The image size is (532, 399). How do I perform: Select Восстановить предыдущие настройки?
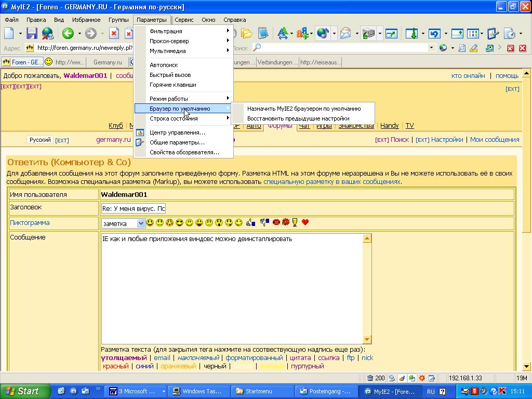click(303, 118)
